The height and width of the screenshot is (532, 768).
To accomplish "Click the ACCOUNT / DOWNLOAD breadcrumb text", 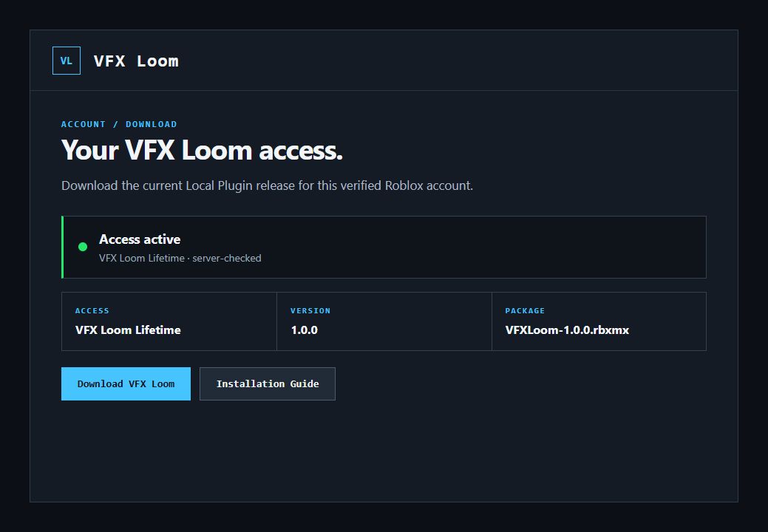I will point(119,124).
